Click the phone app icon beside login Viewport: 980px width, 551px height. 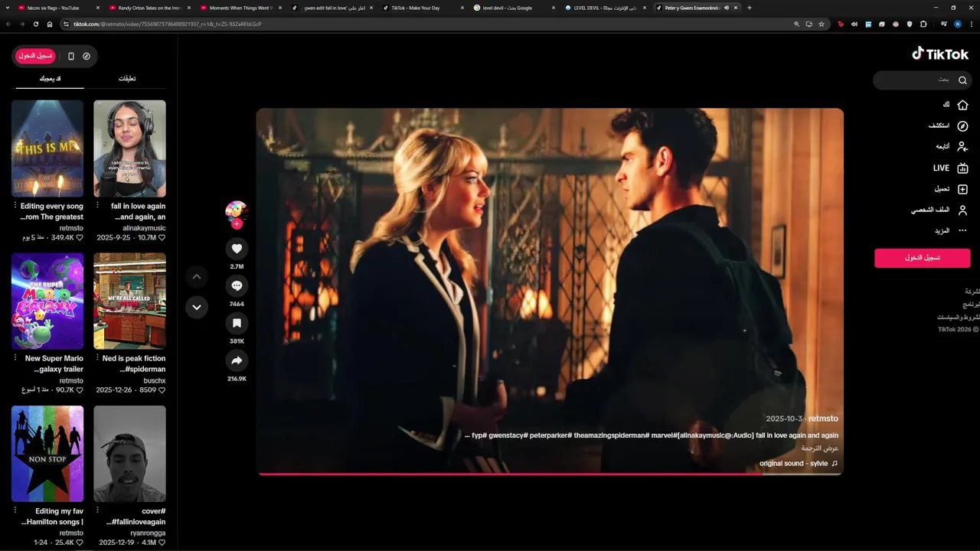tap(71, 56)
